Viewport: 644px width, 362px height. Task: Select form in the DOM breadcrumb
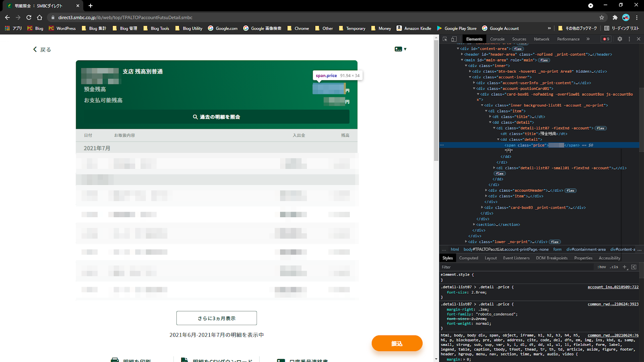pos(557,249)
